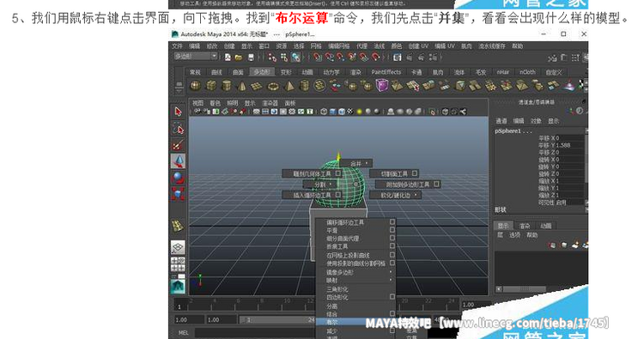Click the polygon cube shelf icon
644x339 pixels.
coord(211,86)
